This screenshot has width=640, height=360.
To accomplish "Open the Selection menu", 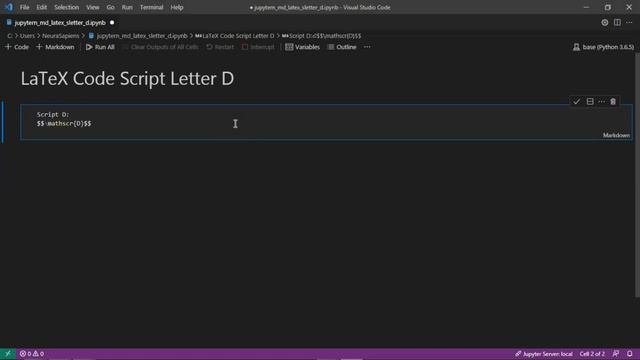I will tap(67, 7).
